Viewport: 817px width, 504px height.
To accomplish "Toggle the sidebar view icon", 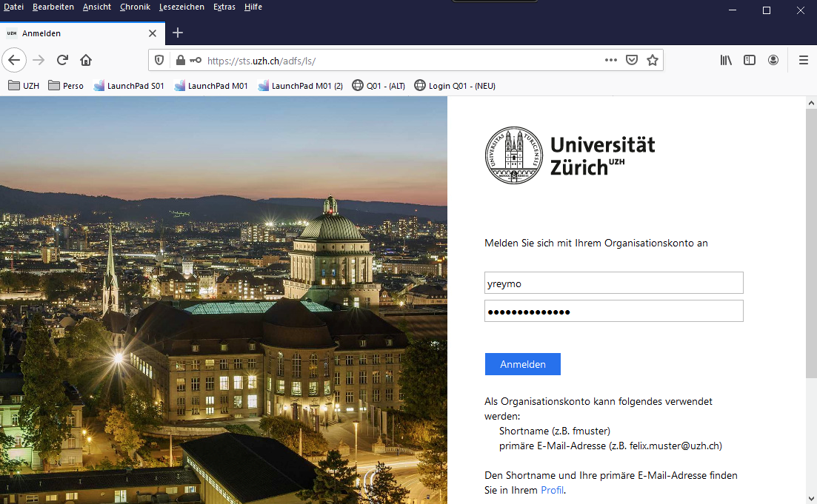I will tap(750, 60).
